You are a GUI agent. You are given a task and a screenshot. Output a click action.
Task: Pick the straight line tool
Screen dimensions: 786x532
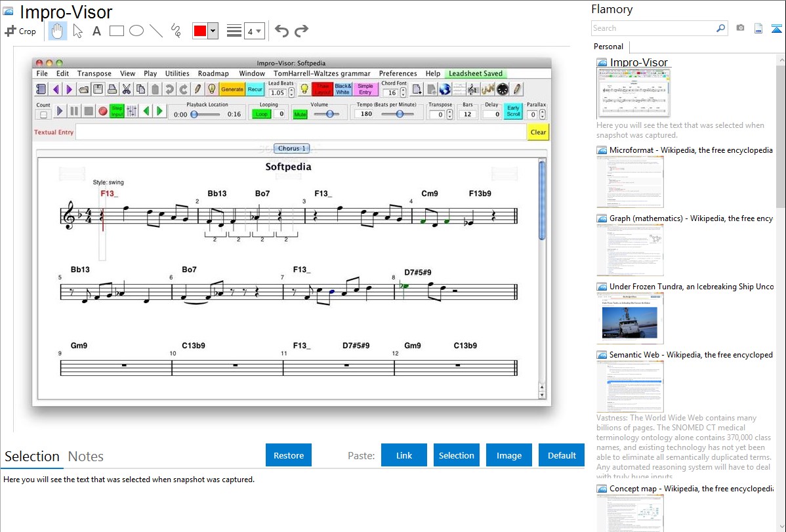pyautogui.click(x=156, y=31)
